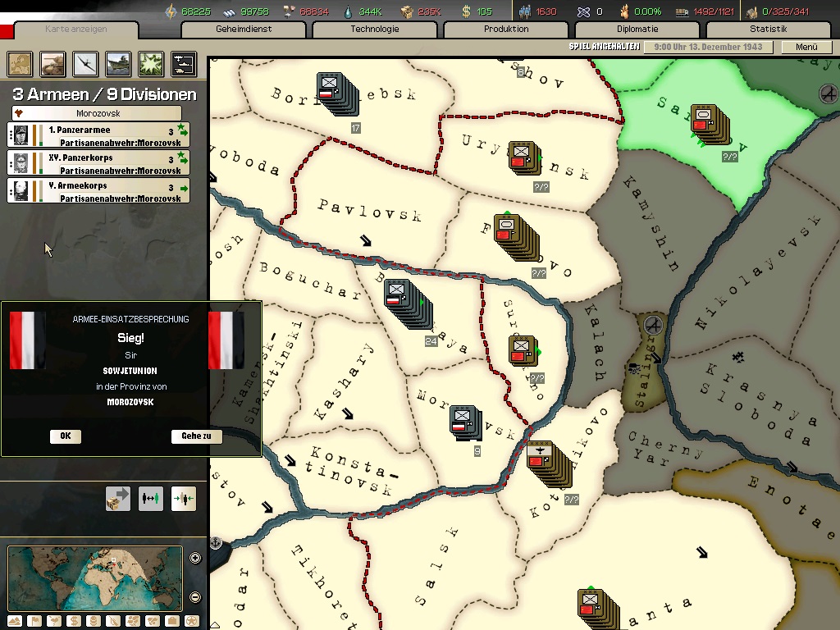Select the land units tank icon

pos(52,64)
